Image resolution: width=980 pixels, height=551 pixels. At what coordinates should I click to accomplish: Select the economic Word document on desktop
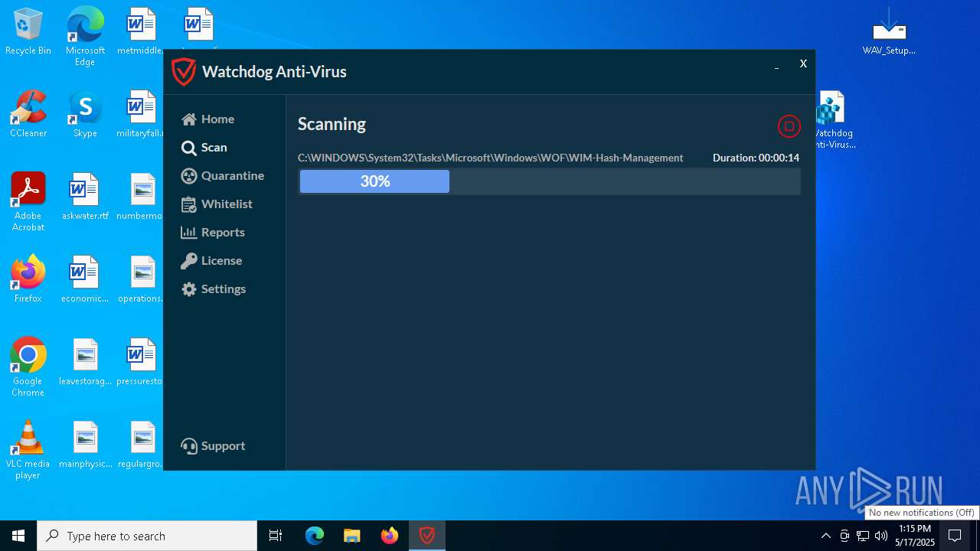85,279
